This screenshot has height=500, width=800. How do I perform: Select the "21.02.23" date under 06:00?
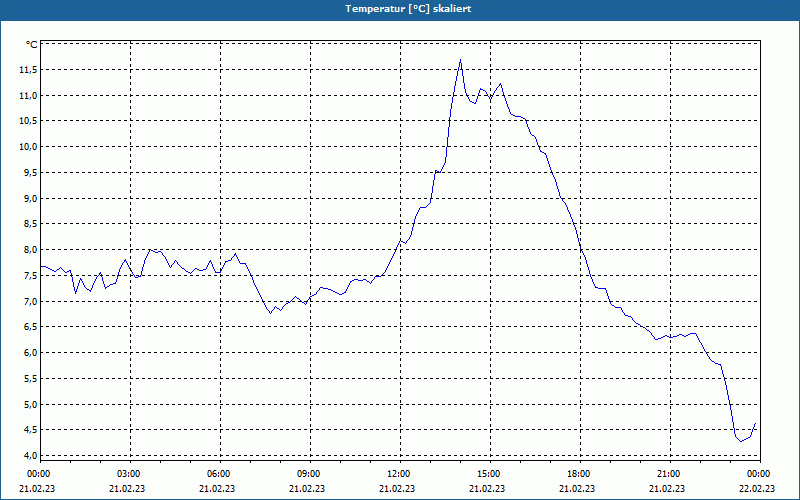217,488
